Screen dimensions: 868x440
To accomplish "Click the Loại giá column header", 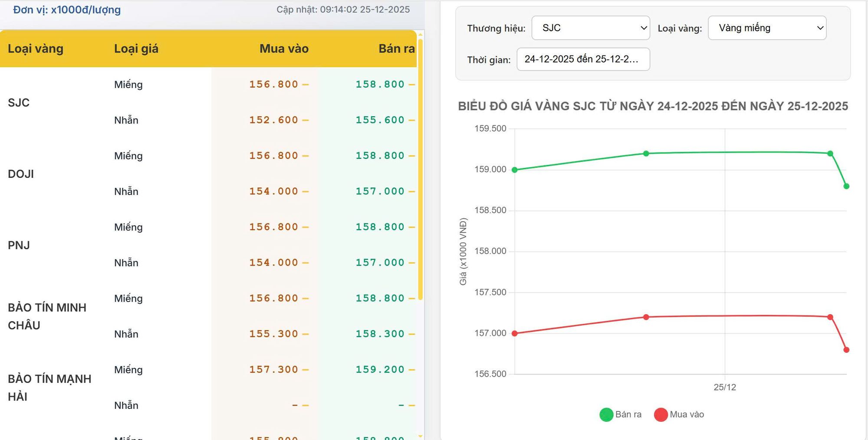I will pos(136,49).
